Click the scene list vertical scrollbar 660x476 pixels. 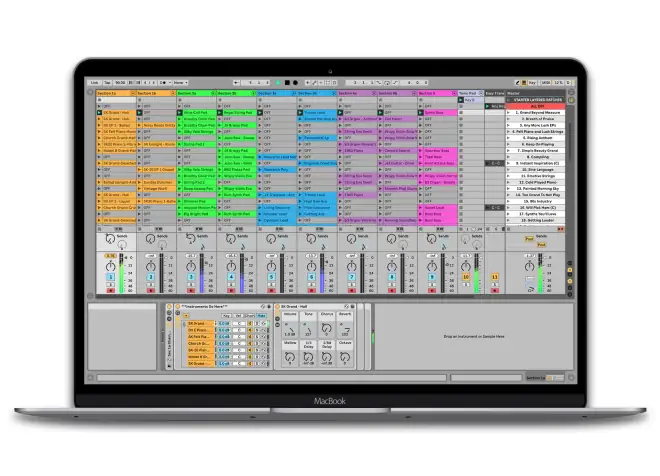(x=569, y=143)
